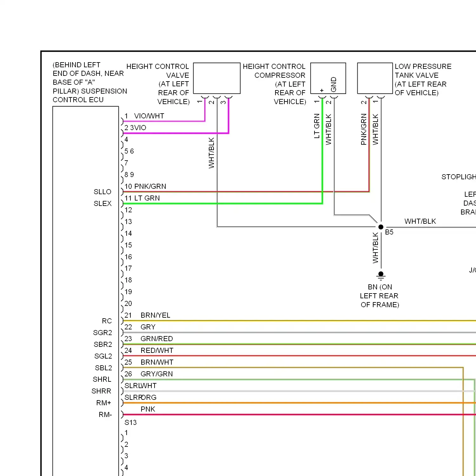The image size is (476, 476).
Task: Click ECU pin number 20
Action: click(128, 303)
